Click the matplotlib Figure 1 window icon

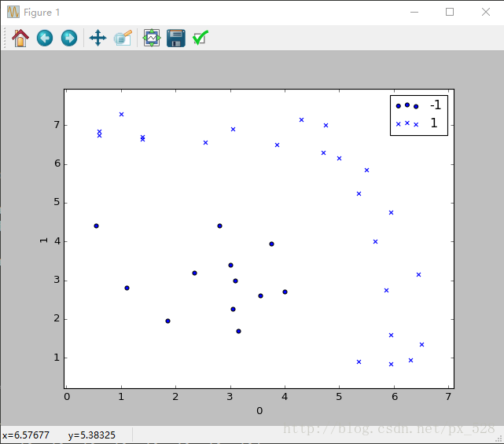pyautogui.click(x=13, y=12)
